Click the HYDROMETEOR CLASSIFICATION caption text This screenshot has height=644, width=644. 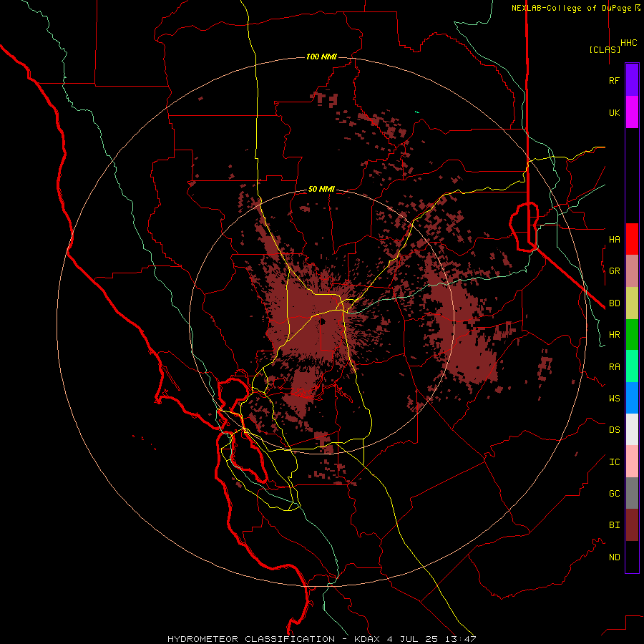click(251, 639)
